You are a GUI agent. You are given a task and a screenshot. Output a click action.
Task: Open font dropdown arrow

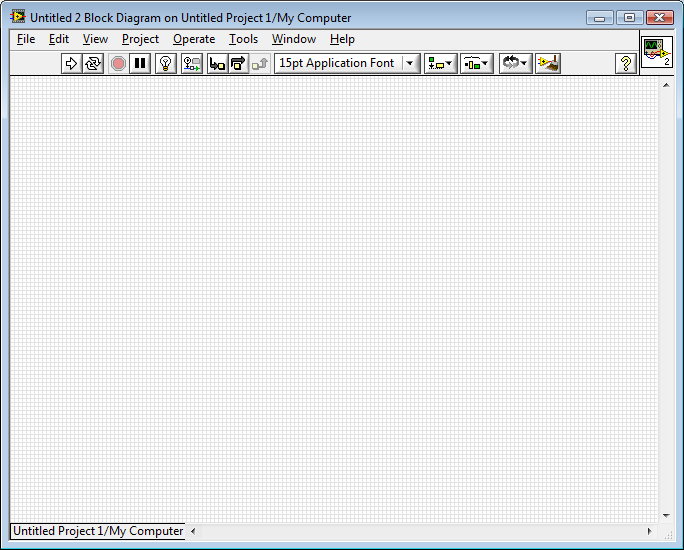pos(410,64)
